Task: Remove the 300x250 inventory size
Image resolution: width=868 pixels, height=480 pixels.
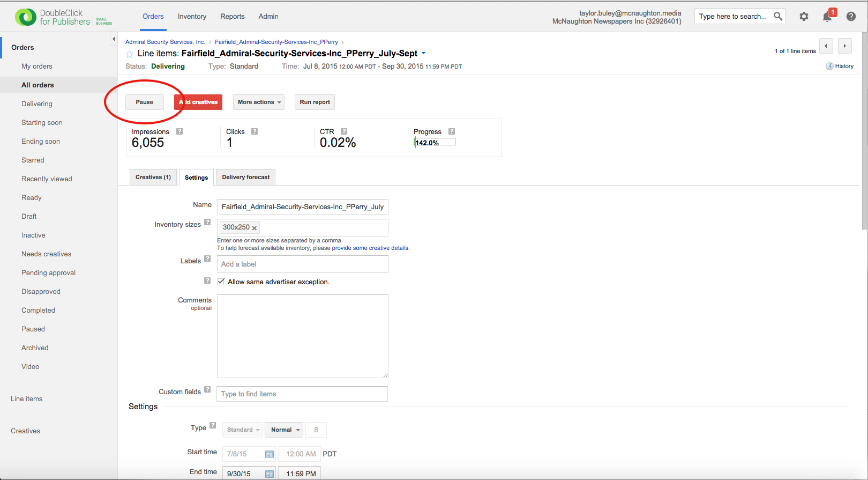Action: point(255,228)
